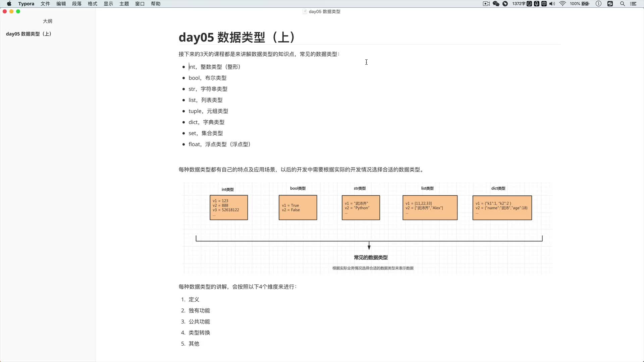The width and height of the screenshot is (644, 362).
Task: Click the bullet bool，布尔类型
Action: (207, 78)
